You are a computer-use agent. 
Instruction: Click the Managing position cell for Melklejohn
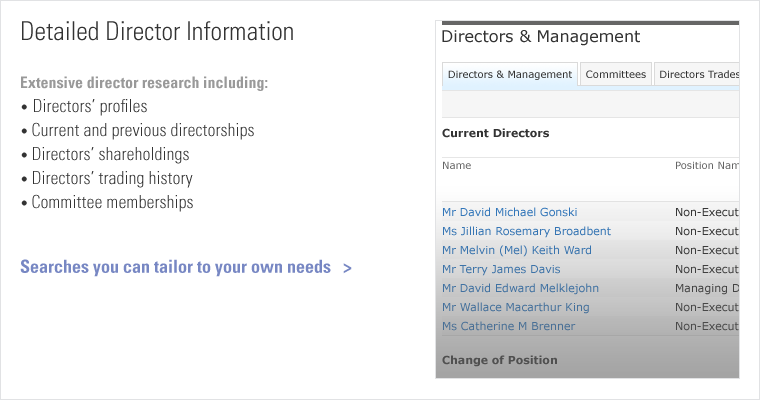706,288
